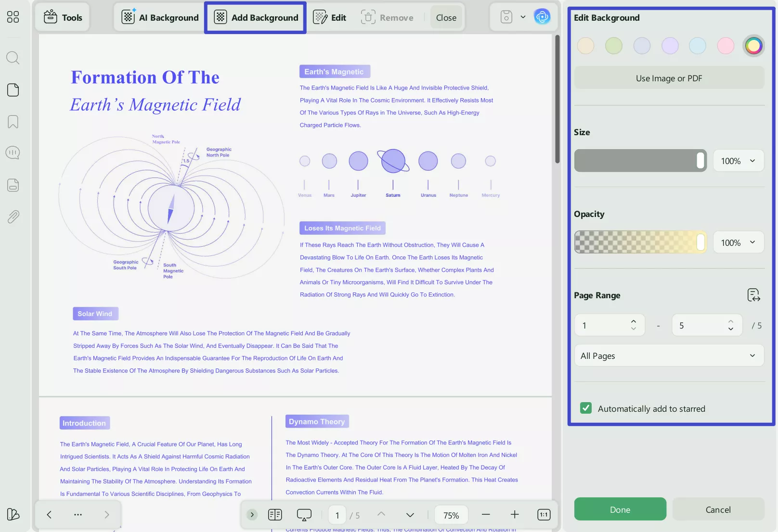Image resolution: width=778 pixels, height=532 pixels.
Task: Open the comments panel icon
Action: pyautogui.click(x=13, y=153)
